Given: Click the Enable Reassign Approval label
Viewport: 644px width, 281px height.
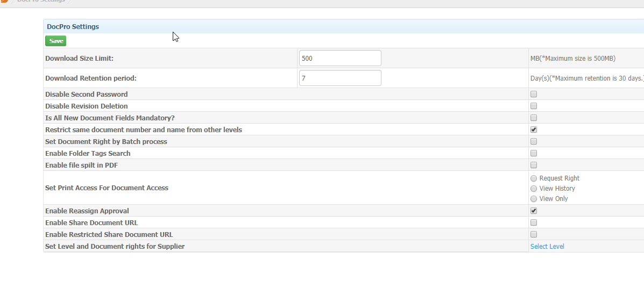Looking at the screenshot, I should (87, 211).
